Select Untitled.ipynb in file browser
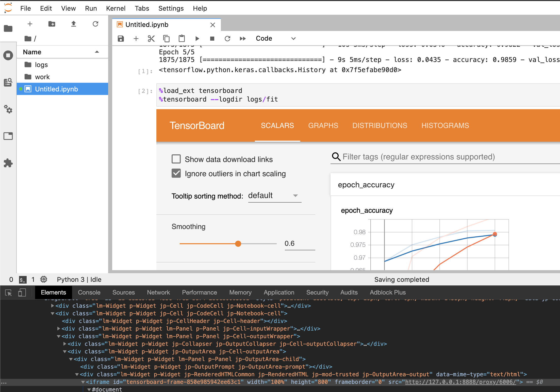Viewport: 560px width, 392px height. 62,89
